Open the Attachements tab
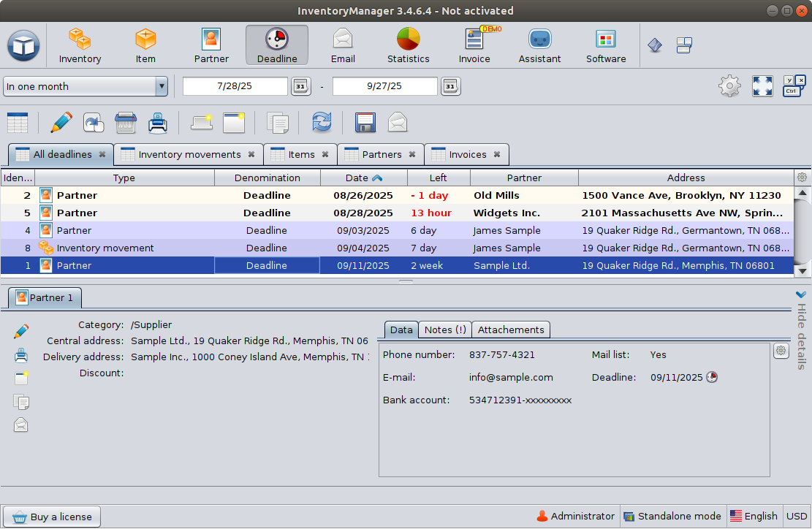The height and width of the screenshot is (529, 812). pos(511,330)
